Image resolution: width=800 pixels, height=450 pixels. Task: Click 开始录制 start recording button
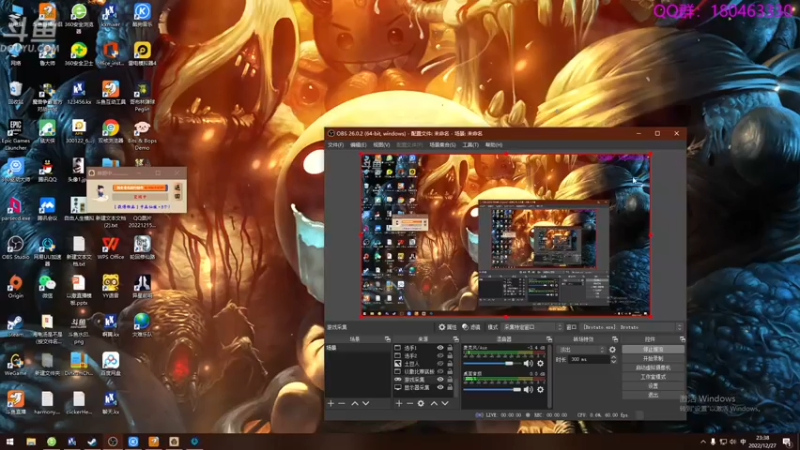[653, 359]
